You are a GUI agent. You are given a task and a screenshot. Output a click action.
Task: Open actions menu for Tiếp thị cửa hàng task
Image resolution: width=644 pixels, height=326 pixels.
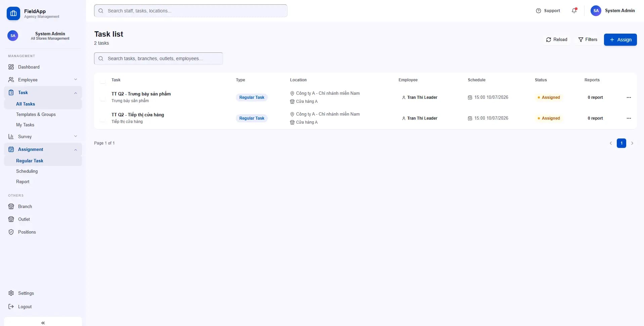click(x=629, y=118)
